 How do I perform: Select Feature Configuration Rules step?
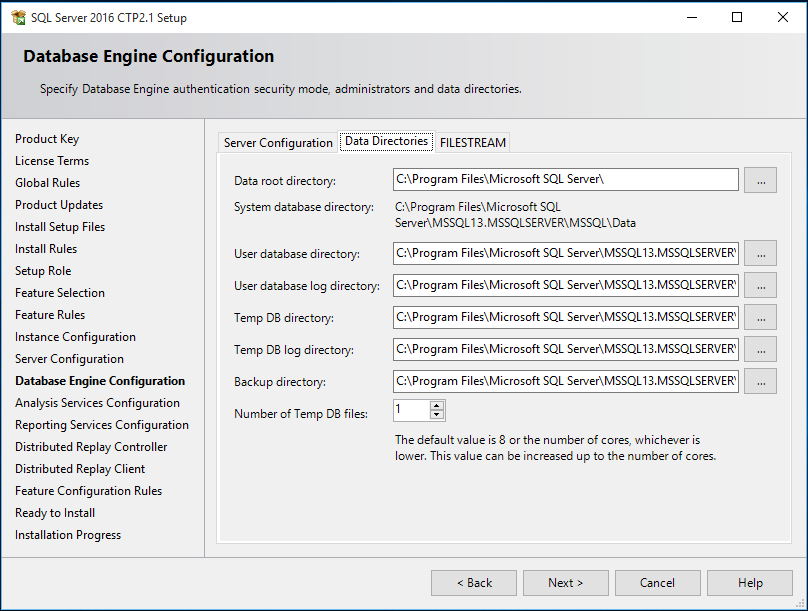89,491
